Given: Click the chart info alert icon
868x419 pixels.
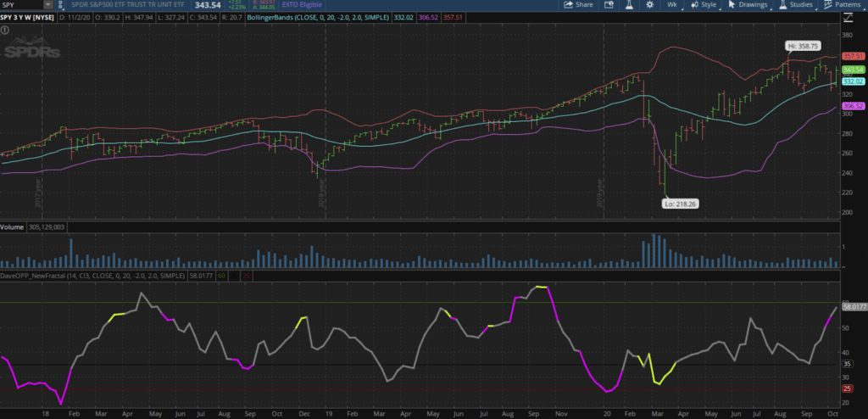Looking at the screenshot, I should point(4,28).
